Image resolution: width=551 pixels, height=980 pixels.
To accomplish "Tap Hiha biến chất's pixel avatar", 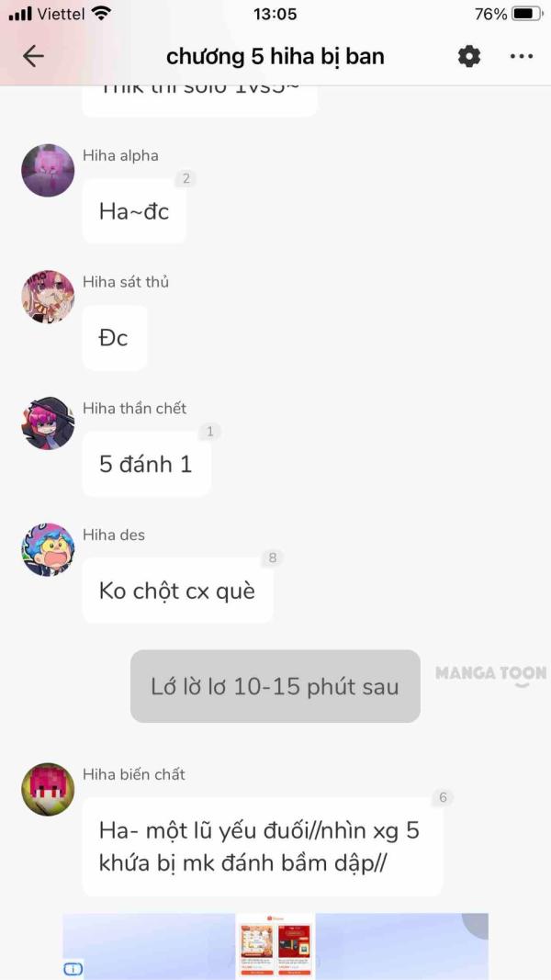I will pyautogui.click(x=48, y=789).
